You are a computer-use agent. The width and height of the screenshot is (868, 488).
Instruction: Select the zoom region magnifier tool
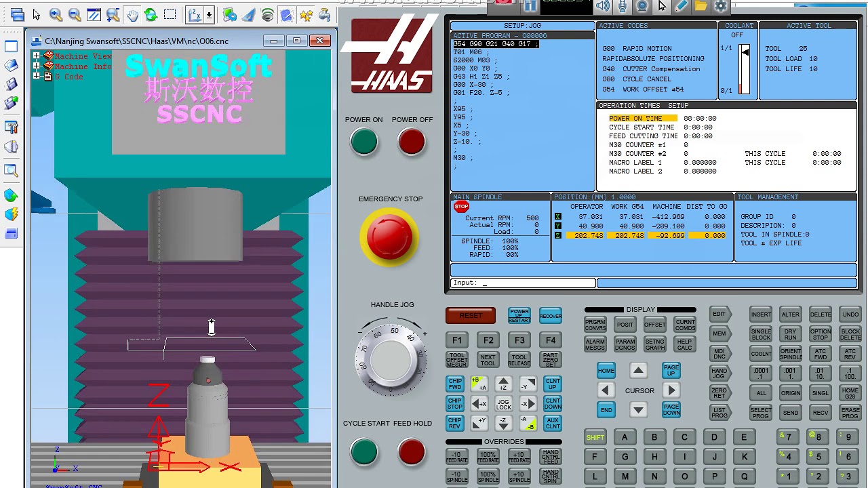113,14
